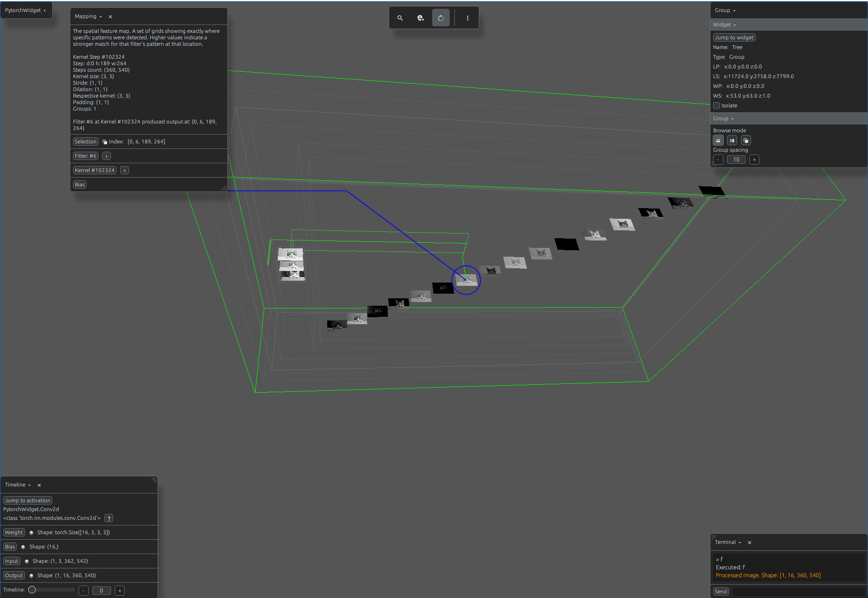This screenshot has width=868, height=598.
Task: Click the arrow next to Kernel #102324
Action: tap(125, 171)
